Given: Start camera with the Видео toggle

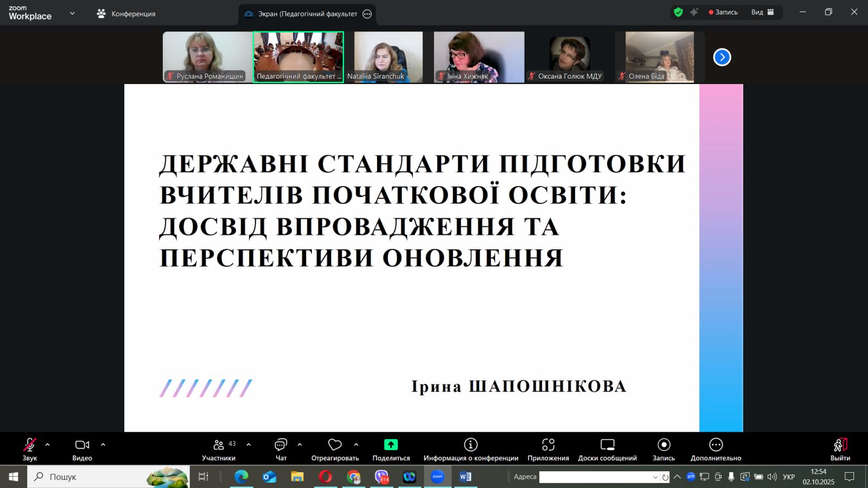Looking at the screenshot, I should (81, 445).
